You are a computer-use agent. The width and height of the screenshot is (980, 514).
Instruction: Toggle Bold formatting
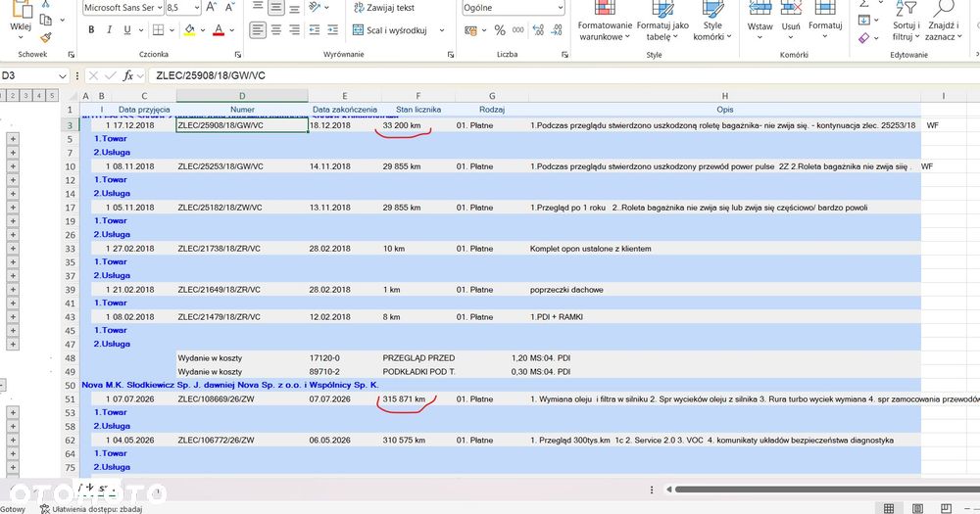(91, 30)
